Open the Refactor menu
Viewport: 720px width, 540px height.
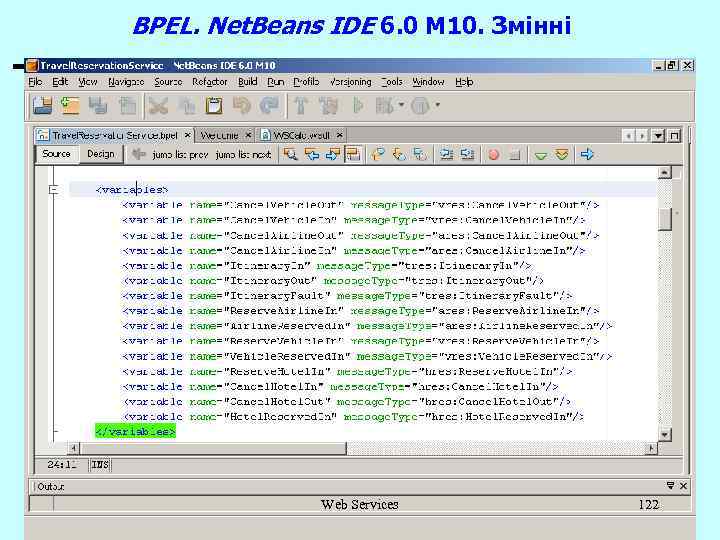tap(209, 82)
